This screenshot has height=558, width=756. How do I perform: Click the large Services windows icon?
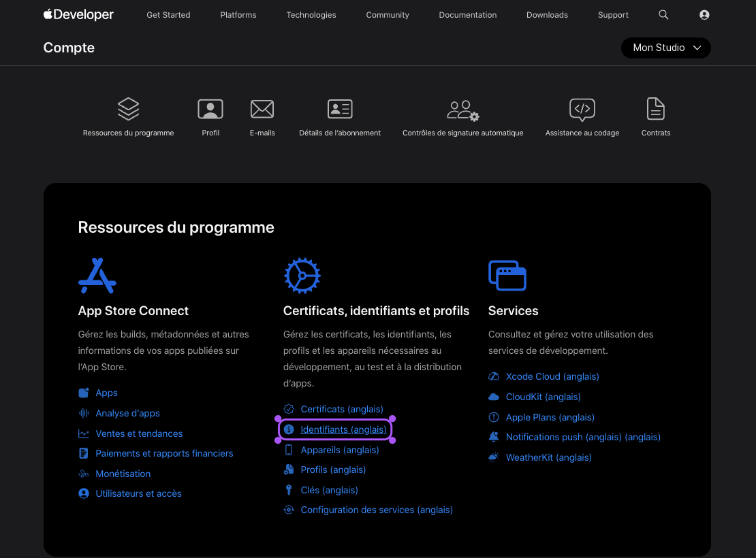(507, 276)
